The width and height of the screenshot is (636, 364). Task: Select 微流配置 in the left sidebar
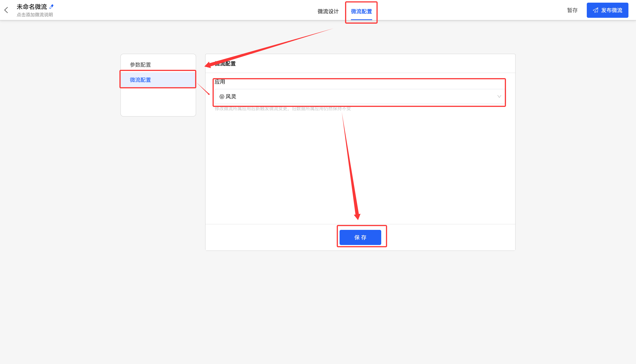(140, 80)
